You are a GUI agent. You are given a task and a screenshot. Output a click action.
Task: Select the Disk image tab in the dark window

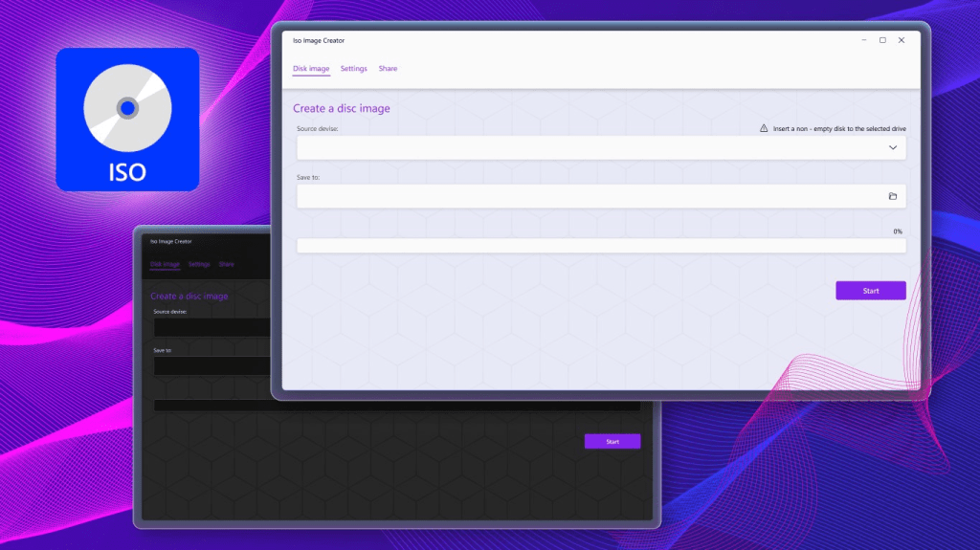tap(165, 264)
